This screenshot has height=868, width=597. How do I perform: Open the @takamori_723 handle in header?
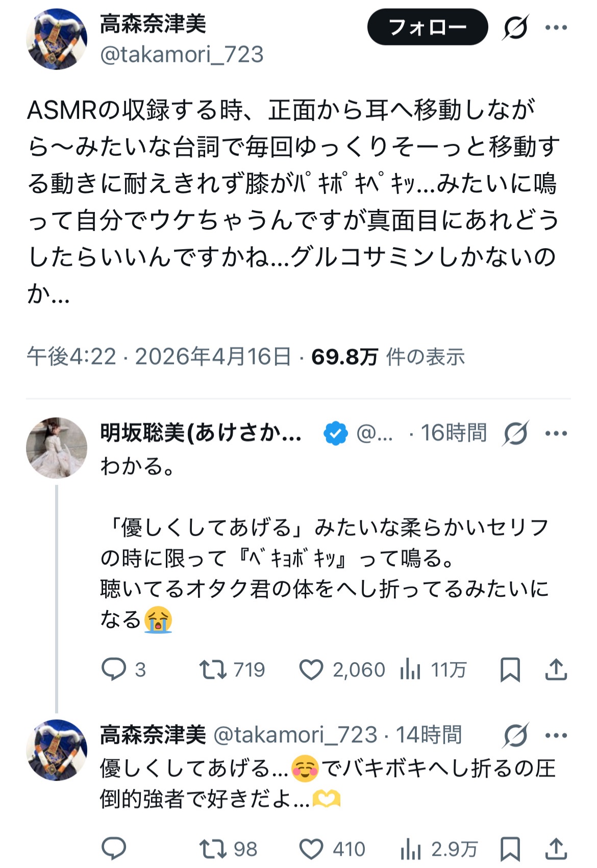182,54
